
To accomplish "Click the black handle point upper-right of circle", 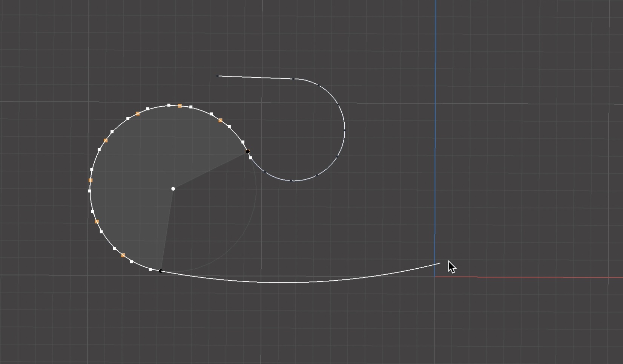I will point(247,152).
